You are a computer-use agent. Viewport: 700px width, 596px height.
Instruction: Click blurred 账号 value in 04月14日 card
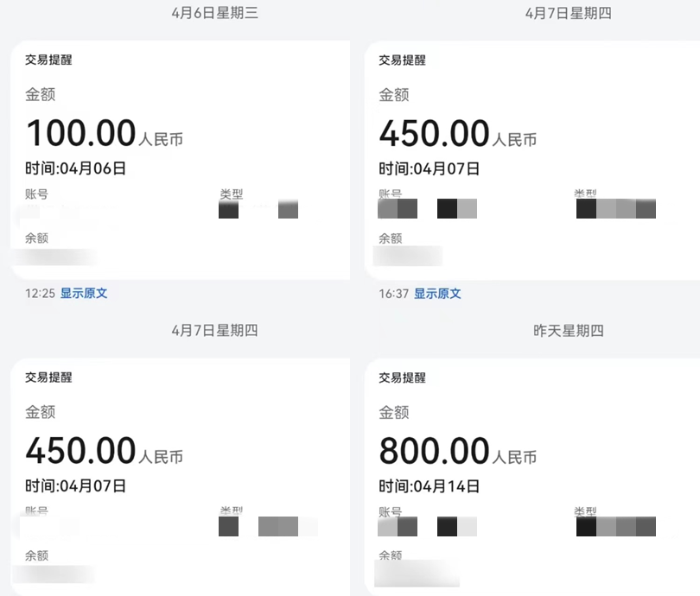(427, 526)
